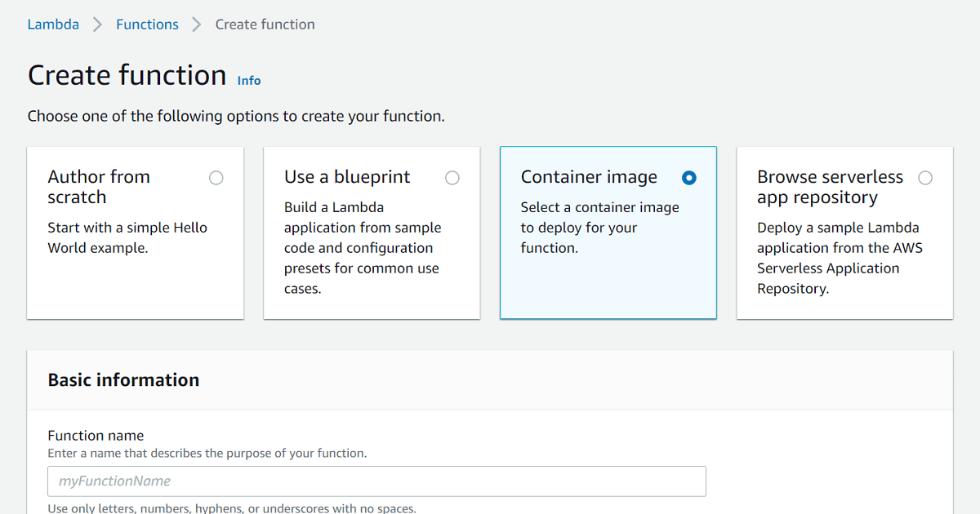Pick the Browse serverless app repository radio
This screenshot has height=514, width=980.
(x=925, y=178)
